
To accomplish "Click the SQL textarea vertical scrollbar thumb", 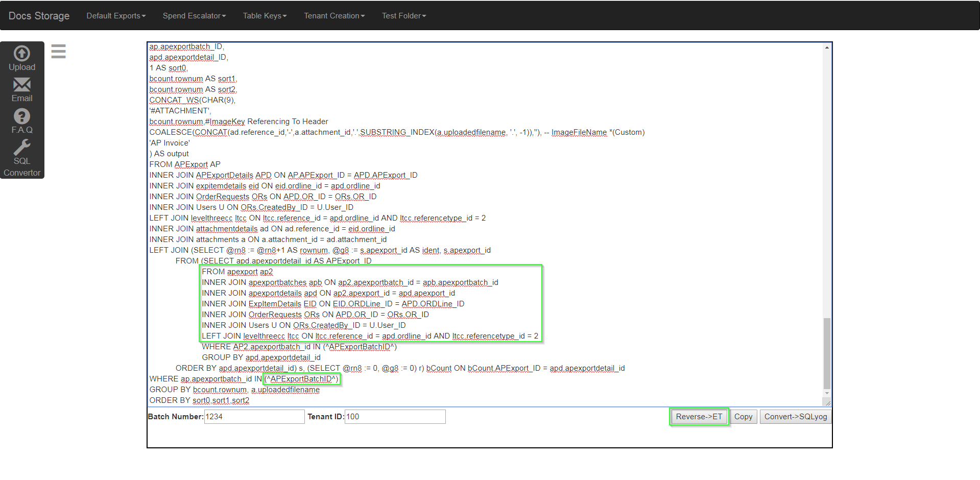I will coord(827,353).
